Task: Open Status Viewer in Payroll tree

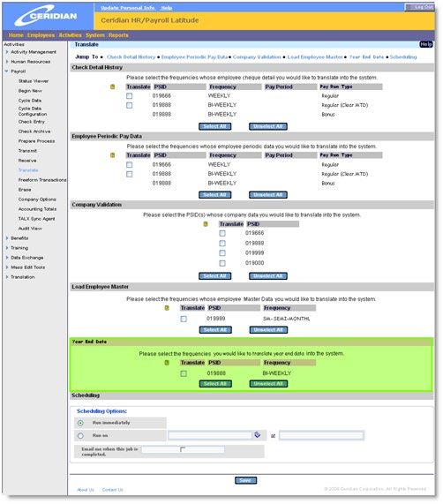Action: pos(34,81)
